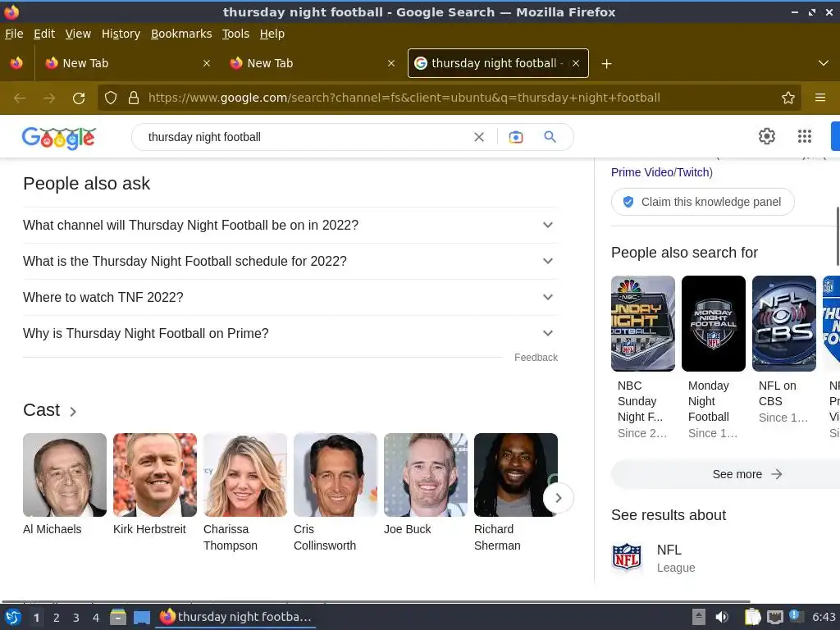The width and height of the screenshot is (840, 630).
Task: Show desktop from taskbar icon
Action: coord(141,617)
